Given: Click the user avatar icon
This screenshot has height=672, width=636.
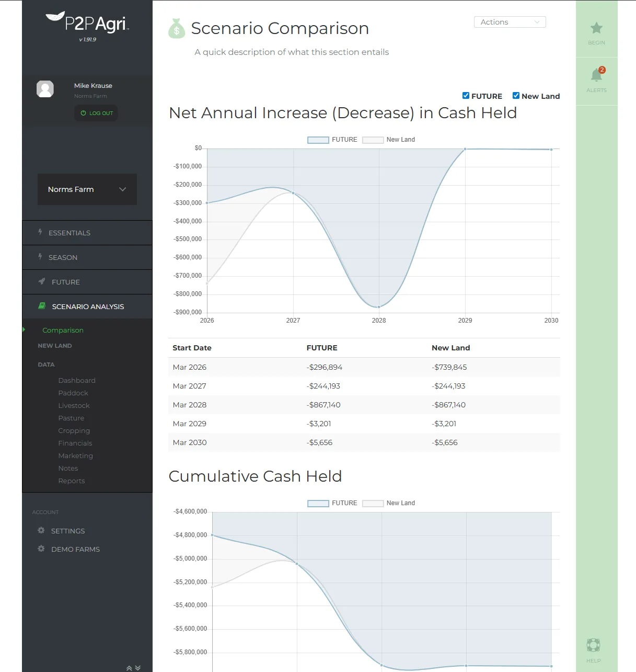Looking at the screenshot, I should point(45,89).
